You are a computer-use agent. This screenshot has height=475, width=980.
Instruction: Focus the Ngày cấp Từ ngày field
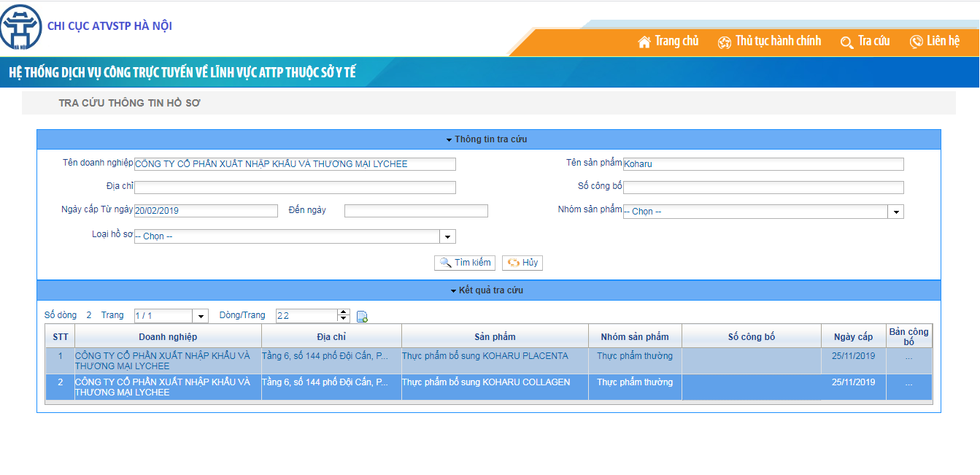pos(206,211)
